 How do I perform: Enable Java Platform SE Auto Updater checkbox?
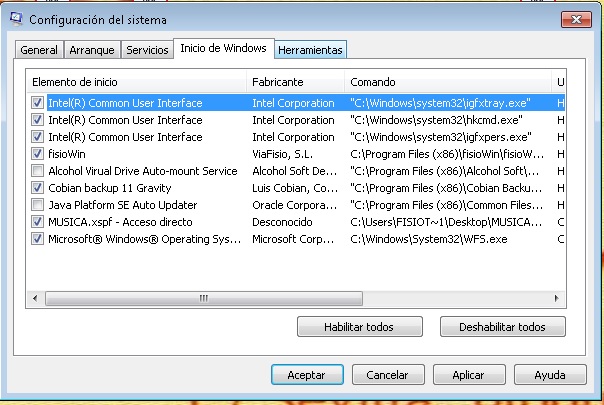tap(37, 205)
